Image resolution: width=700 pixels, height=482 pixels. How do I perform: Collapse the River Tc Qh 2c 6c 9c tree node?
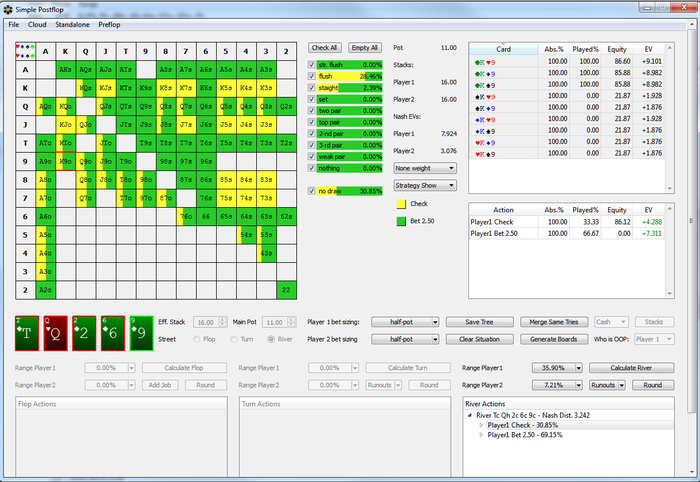pos(470,415)
